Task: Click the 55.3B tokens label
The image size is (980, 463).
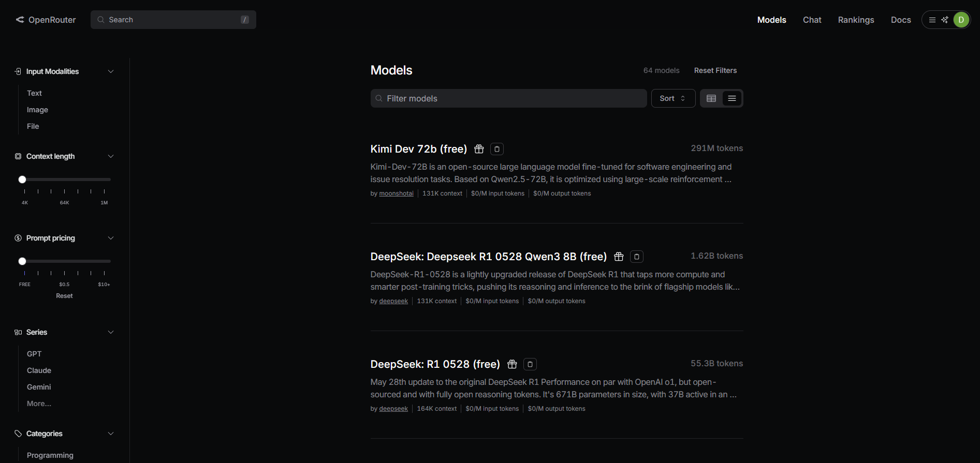Action: [x=717, y=364]
